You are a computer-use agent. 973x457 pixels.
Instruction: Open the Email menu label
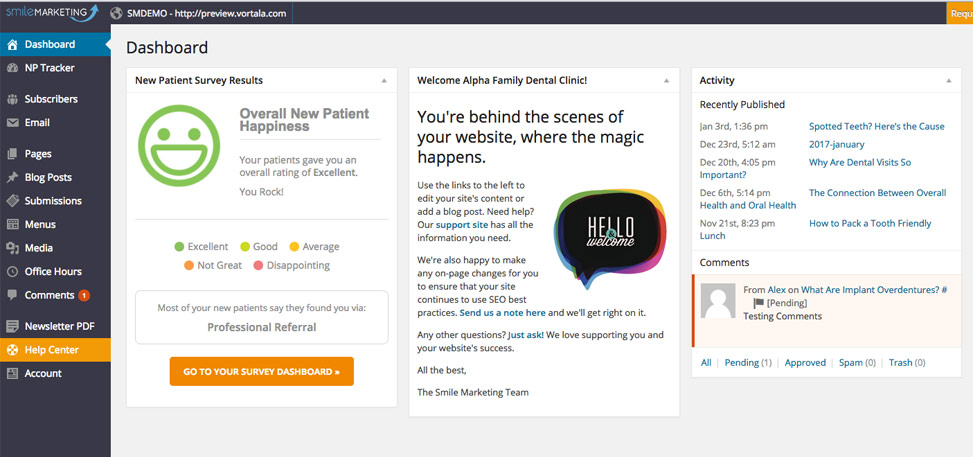click(x=37, y=123)
